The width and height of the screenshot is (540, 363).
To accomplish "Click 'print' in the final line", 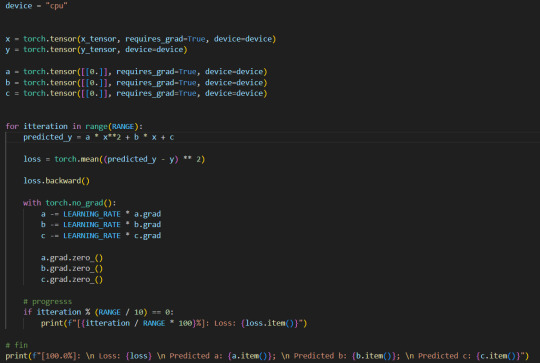I will click(17, 356).
